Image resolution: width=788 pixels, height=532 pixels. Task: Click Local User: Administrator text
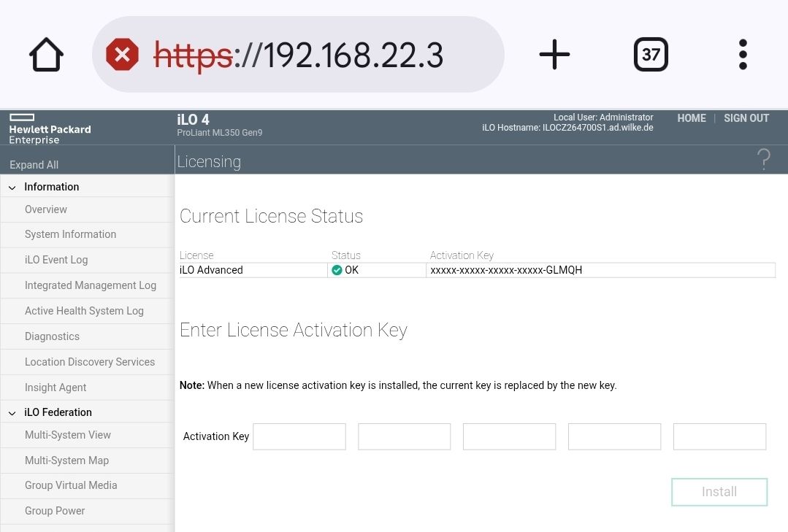click(603, 117)
